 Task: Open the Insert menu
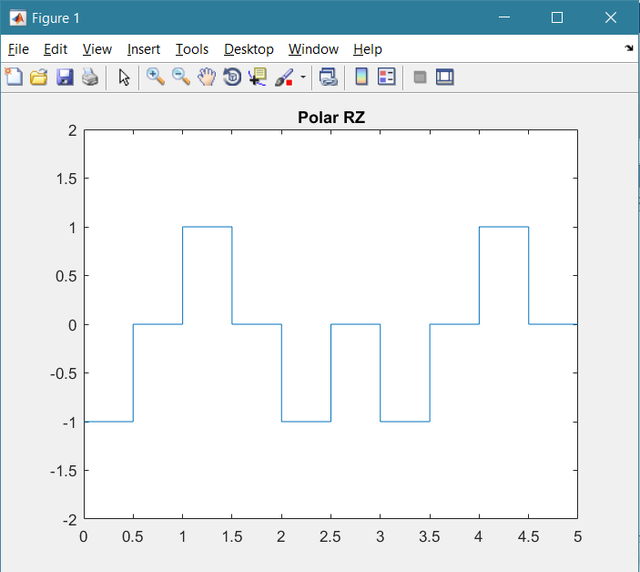(x=144, y=49)
